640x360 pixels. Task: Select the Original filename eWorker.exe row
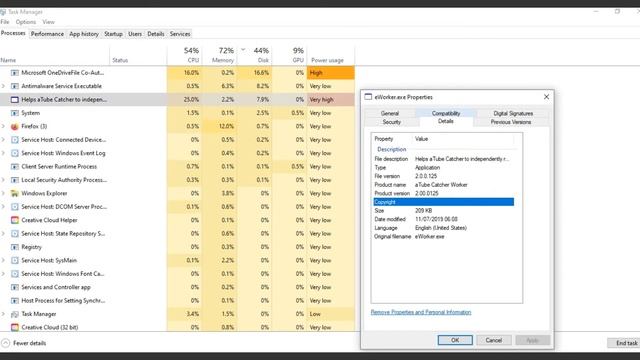[x=444, y=236]
